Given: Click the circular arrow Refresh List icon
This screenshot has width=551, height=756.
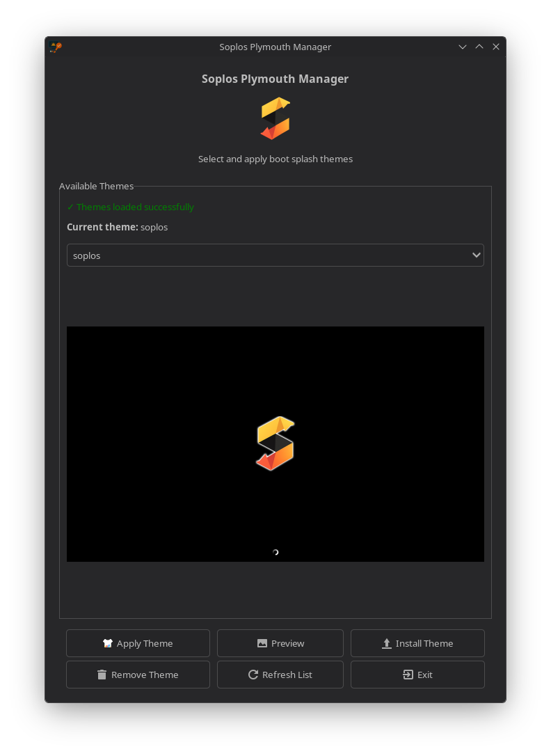Looking at the screenshot, I should [253, 675].
